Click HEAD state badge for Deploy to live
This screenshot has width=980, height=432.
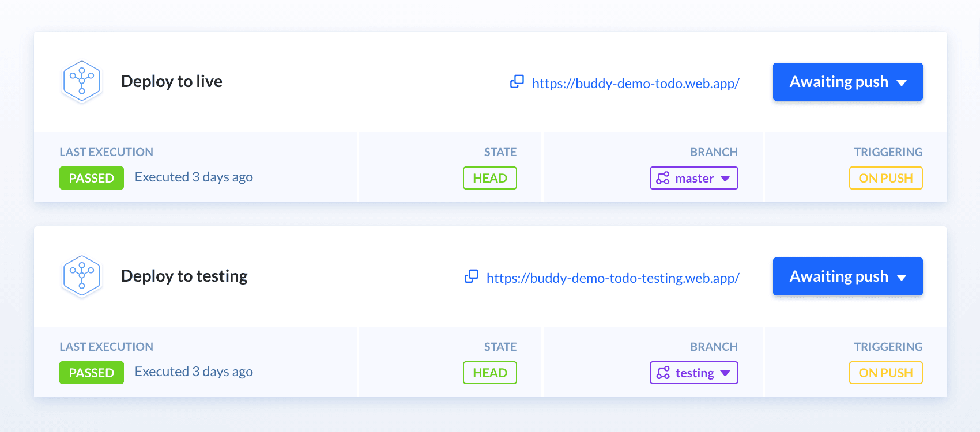490,178
